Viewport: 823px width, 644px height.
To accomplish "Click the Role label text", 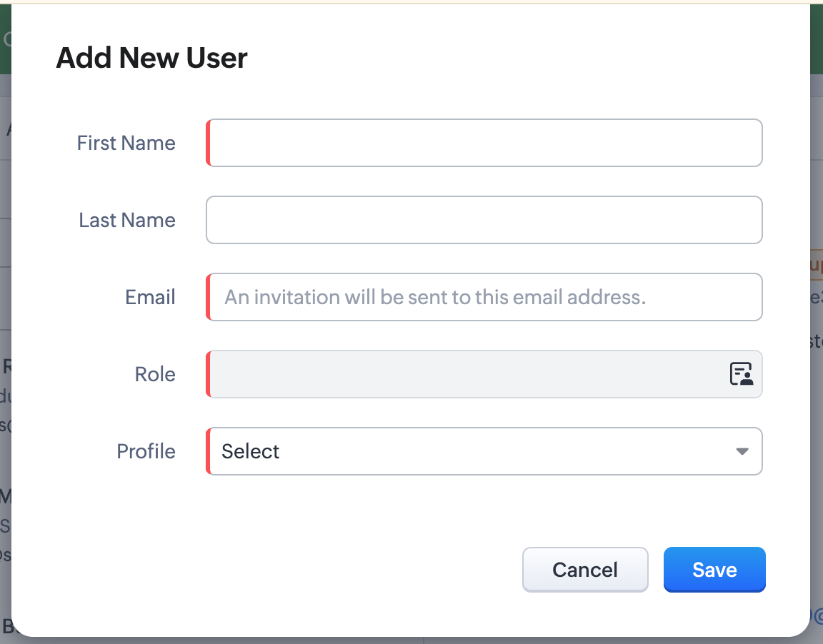I will coord(155,374).
